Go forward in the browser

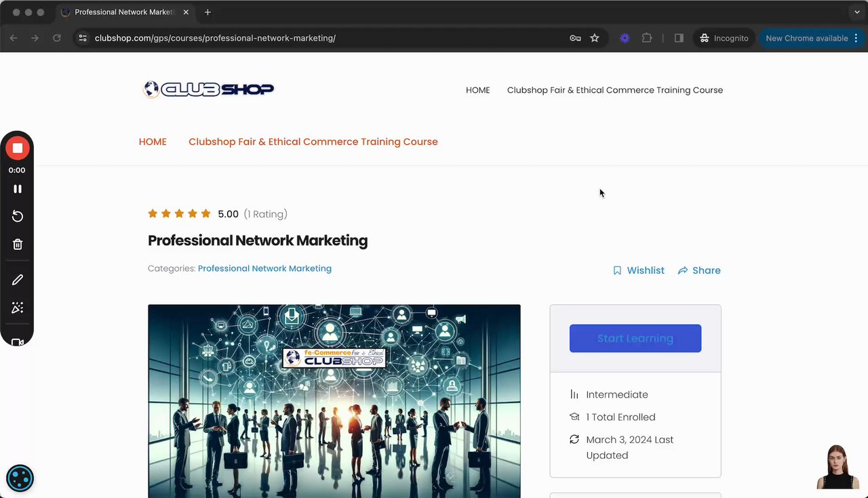tap(35, 38)
